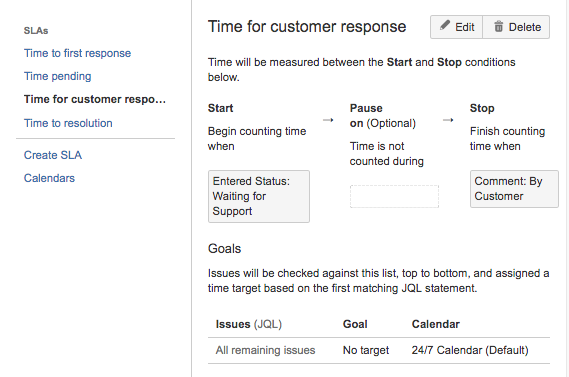This screenshot has height=377, width=569.
Task: Click the Comment: By Customer stop condition
Action: (x=514, y=189)
